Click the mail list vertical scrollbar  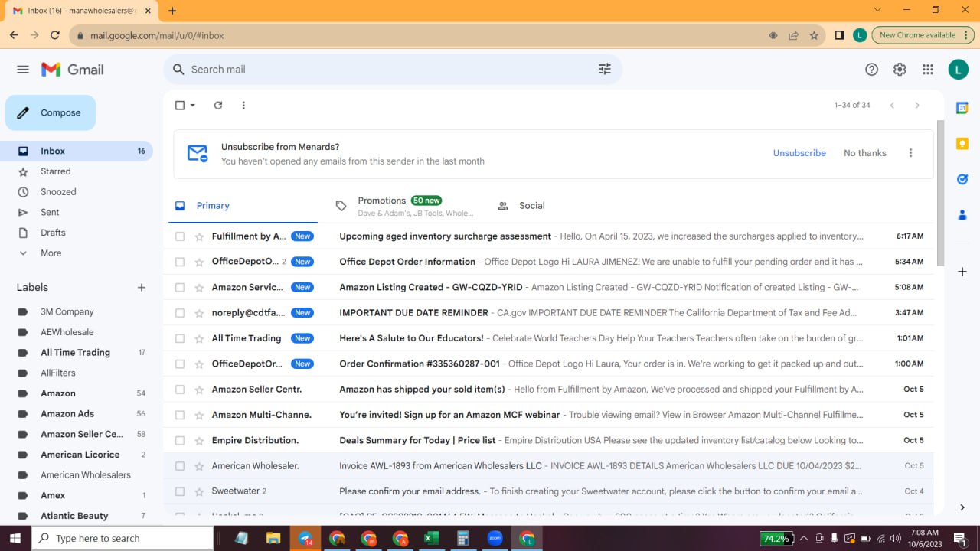941,193
